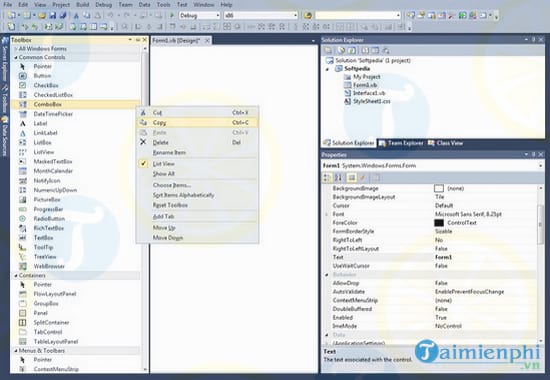The image size is (550, 380).
Task: Select the RadioButton control in Toolbox
Action: [75, 219]
